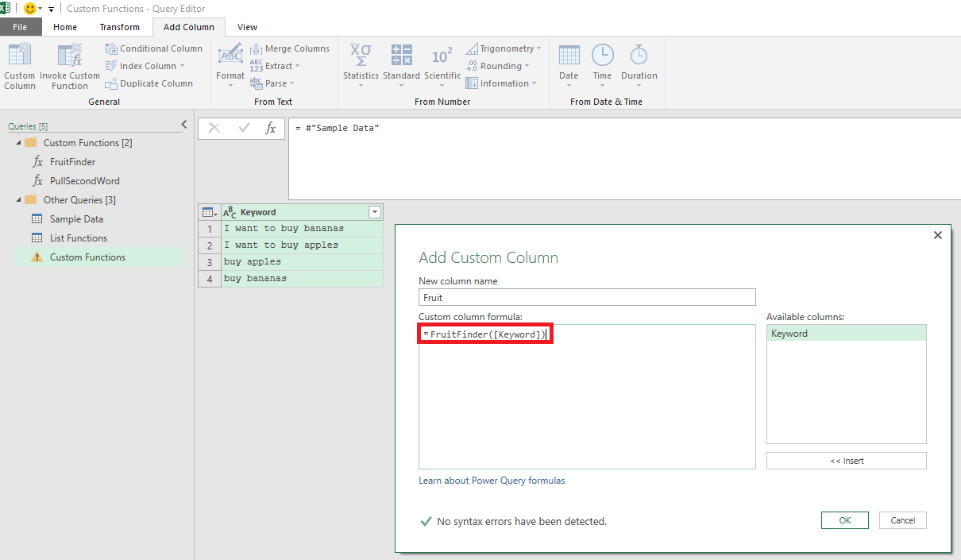The width and height of the screenshot is (961, 560).
Task: Collapse the Other Queries [3] folder
Action: (18, 200)
